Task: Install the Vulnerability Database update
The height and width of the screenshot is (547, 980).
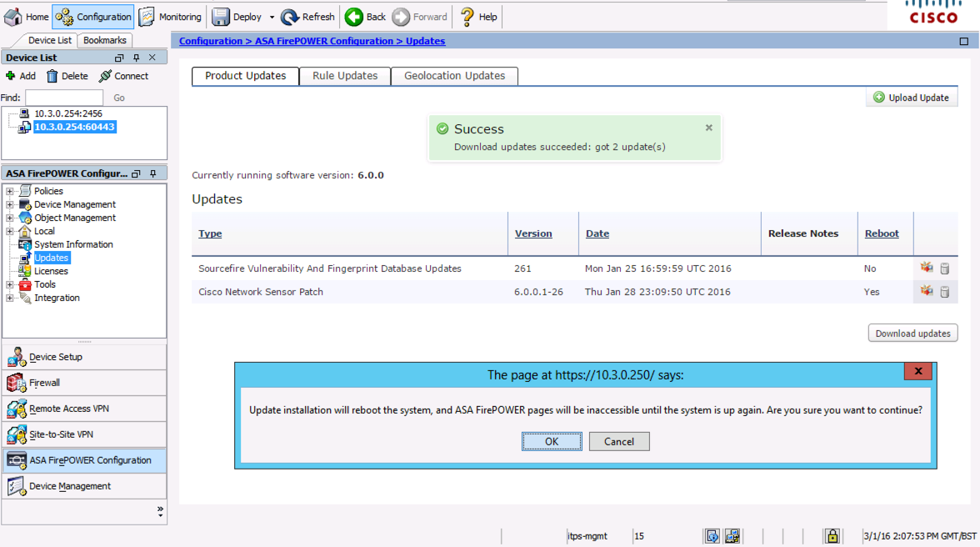Action: 927,268
